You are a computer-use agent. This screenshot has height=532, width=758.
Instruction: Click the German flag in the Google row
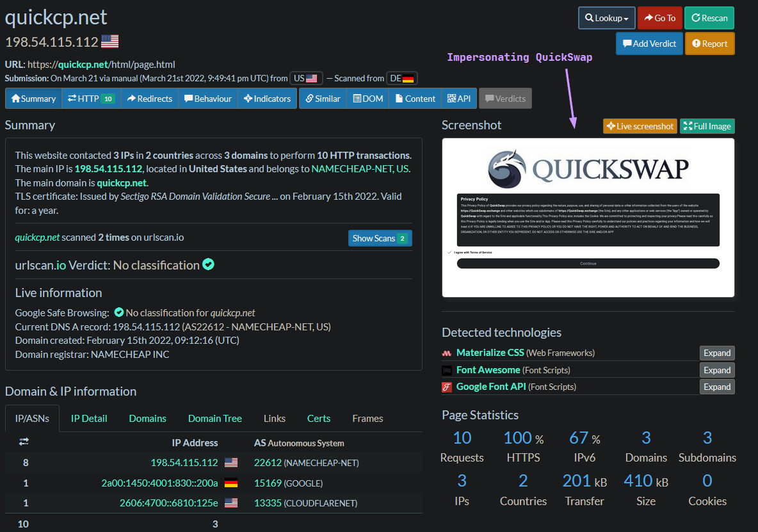(231, 483)
